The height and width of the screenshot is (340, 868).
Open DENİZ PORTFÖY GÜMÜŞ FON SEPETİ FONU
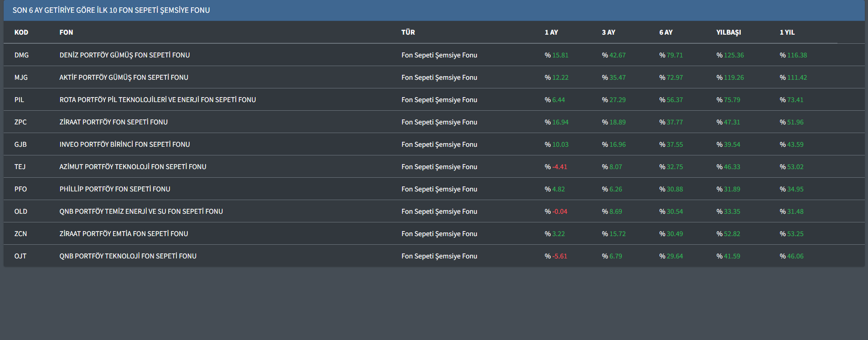[124, 55]
